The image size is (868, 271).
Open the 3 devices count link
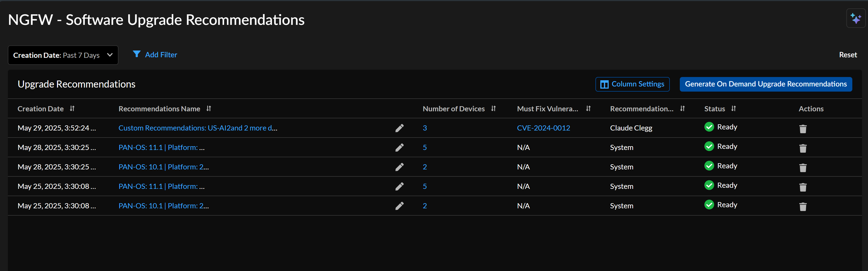(425, 128)
